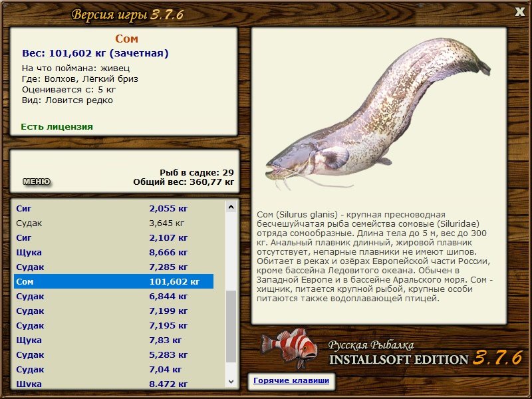Select the Судак 7,285 кг entry
The height and width of the screenshot is (399, 532).
click(x=113, y=267)
